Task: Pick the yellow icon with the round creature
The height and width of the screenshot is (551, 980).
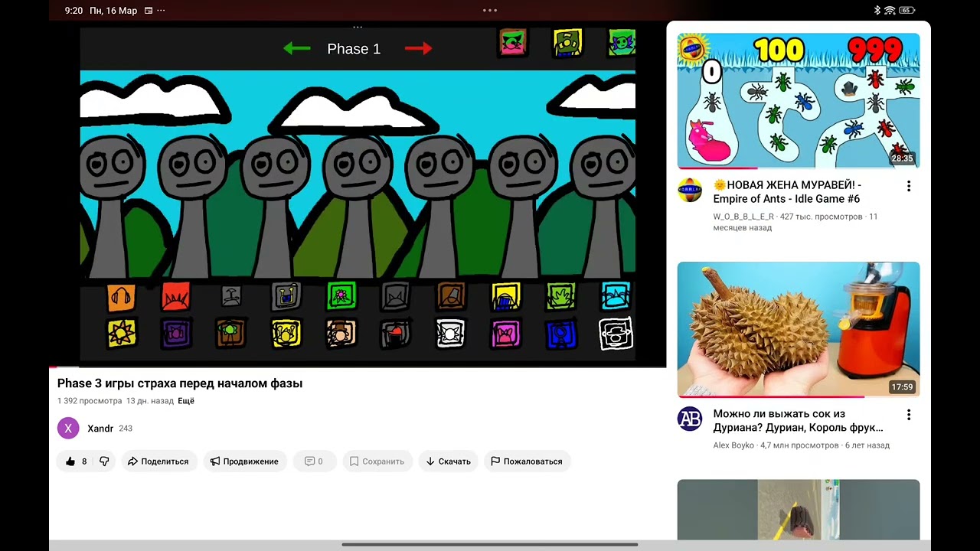Action: [x=286, y=333]
